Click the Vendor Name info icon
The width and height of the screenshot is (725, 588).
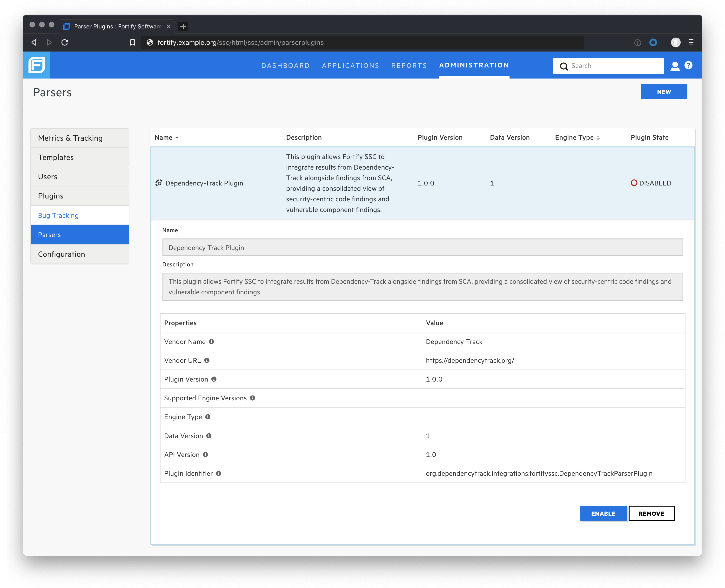point(211,341)
